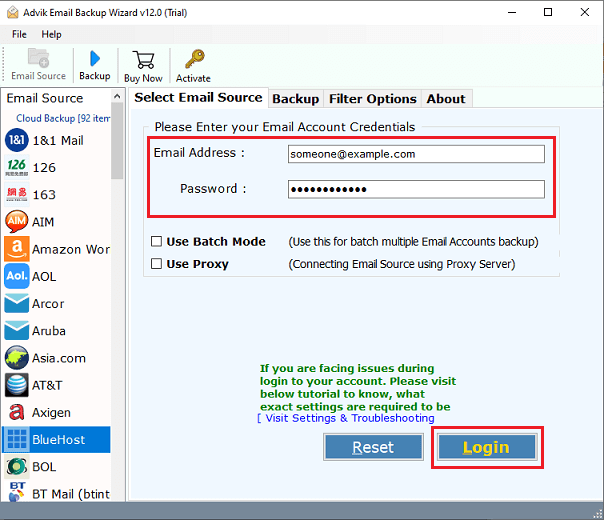Open the Help menu
The height and width of the screenshot is (520, 604).
(51, 35)
